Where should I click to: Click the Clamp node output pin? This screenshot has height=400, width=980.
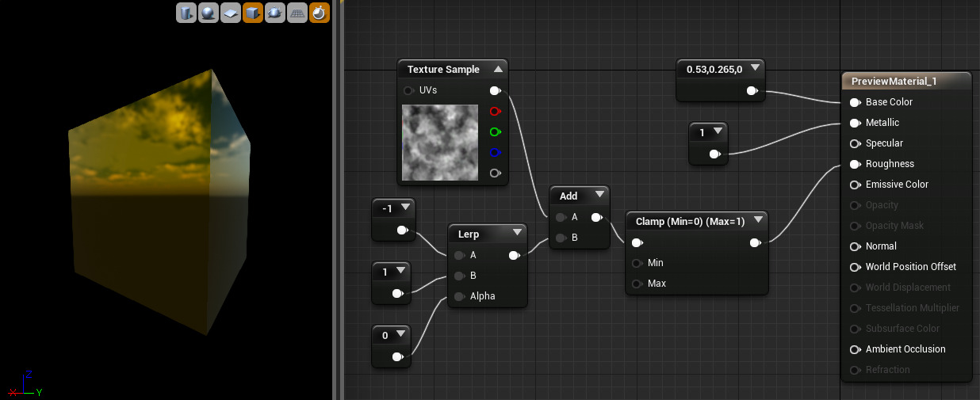point(756,242)
